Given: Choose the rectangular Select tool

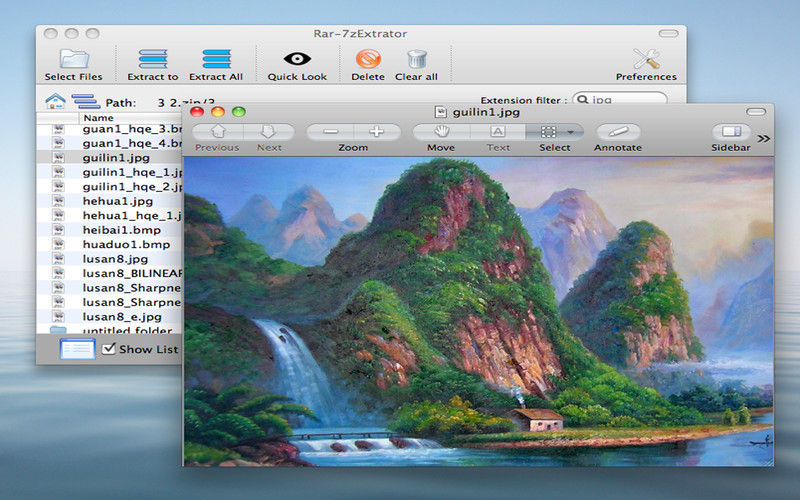Looking at the screenshot, I should 548,132.
